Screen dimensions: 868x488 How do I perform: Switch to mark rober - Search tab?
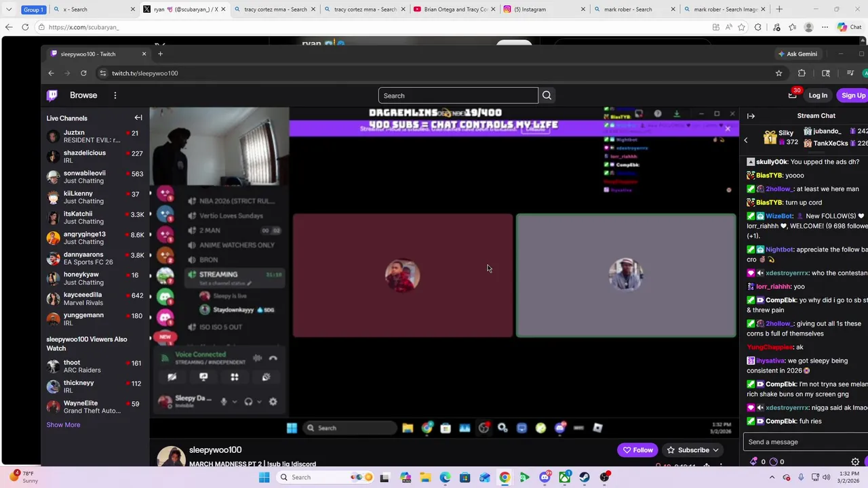point(634,9)
